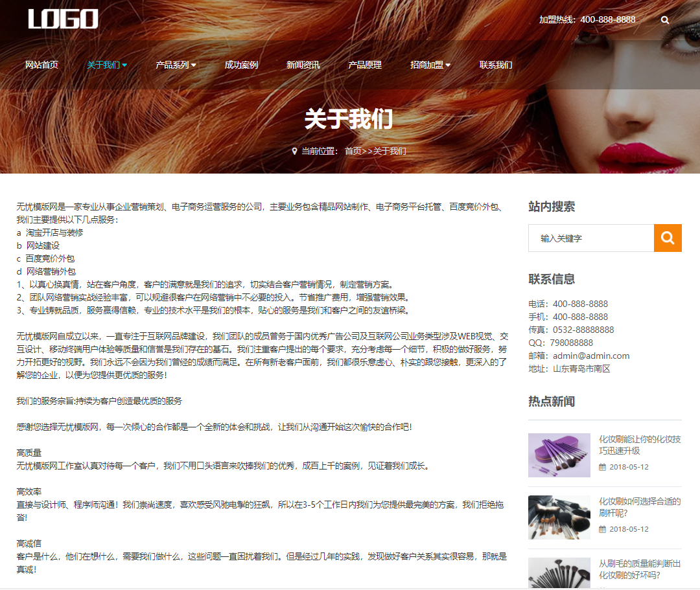Open the 招商加盟 nav menu item

tap(426, 65)
